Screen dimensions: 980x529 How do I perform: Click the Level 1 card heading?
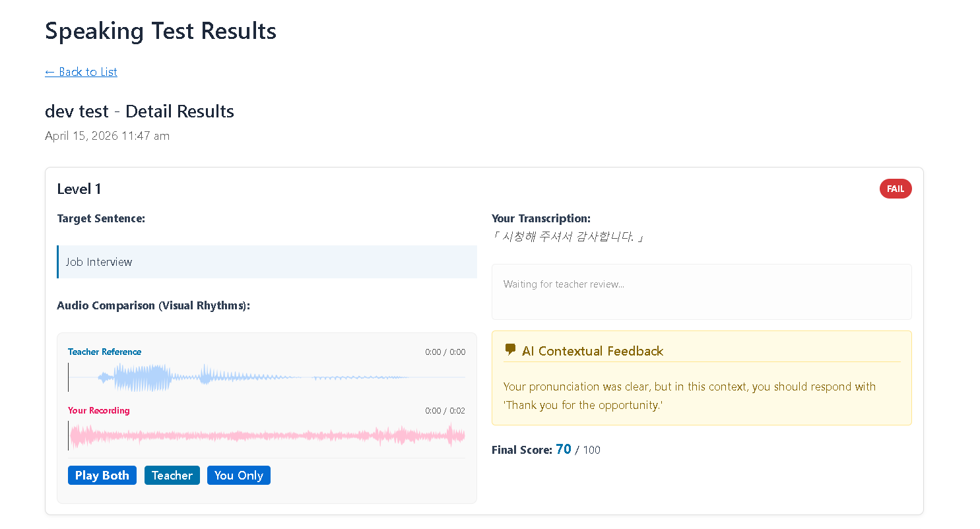[x=79, y=189]
